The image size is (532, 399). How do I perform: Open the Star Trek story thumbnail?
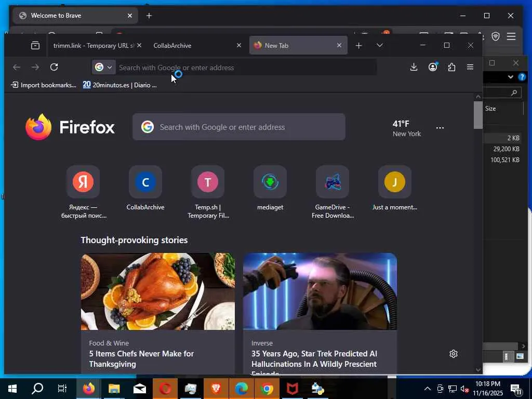[x=320, y=291]
